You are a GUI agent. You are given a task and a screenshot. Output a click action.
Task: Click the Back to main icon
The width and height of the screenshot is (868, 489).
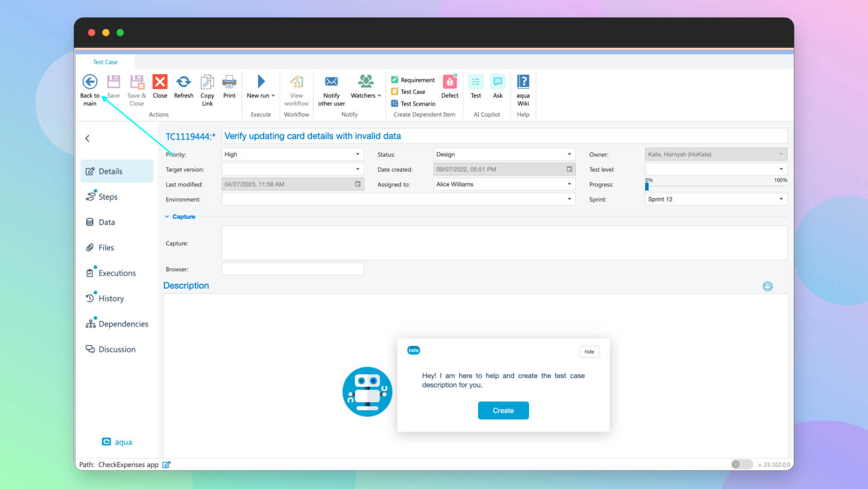click(x=90, y=82)
